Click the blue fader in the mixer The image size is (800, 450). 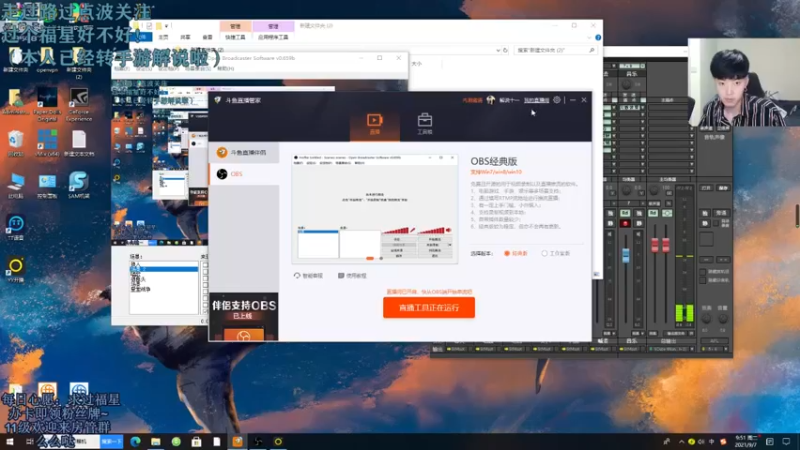pos(626,255)
